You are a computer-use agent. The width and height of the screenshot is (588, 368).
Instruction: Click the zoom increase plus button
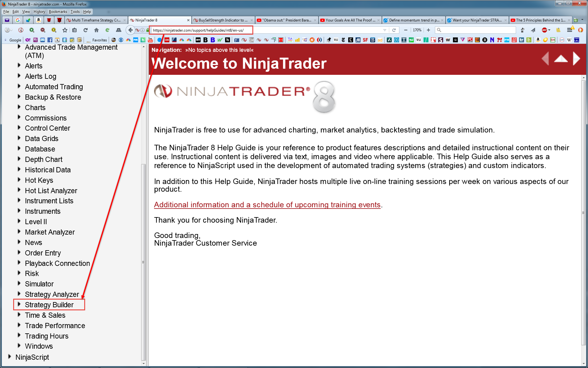(428, 30)
